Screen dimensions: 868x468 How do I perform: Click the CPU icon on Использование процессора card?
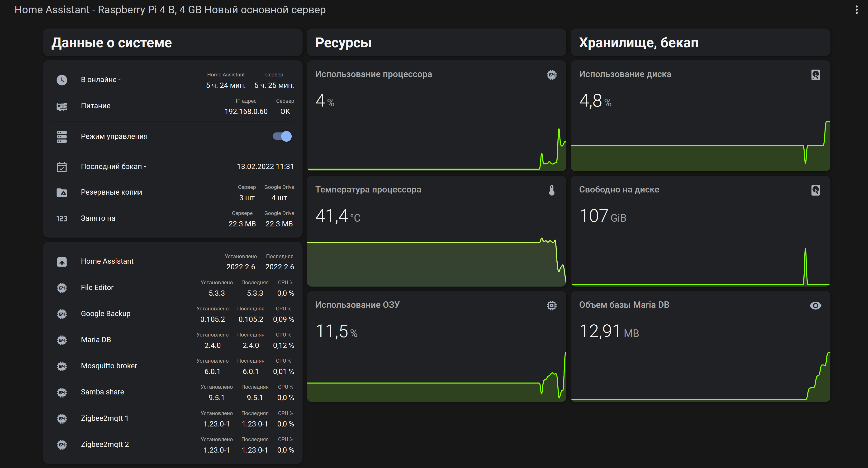pyautogui.click(x=552, y=75)
